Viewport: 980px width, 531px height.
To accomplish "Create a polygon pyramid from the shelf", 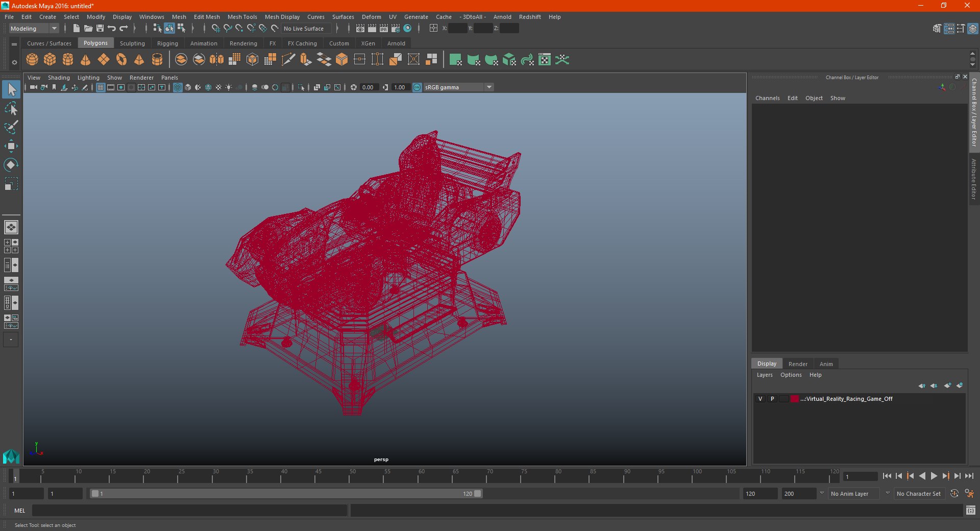I will coord(139,60).
